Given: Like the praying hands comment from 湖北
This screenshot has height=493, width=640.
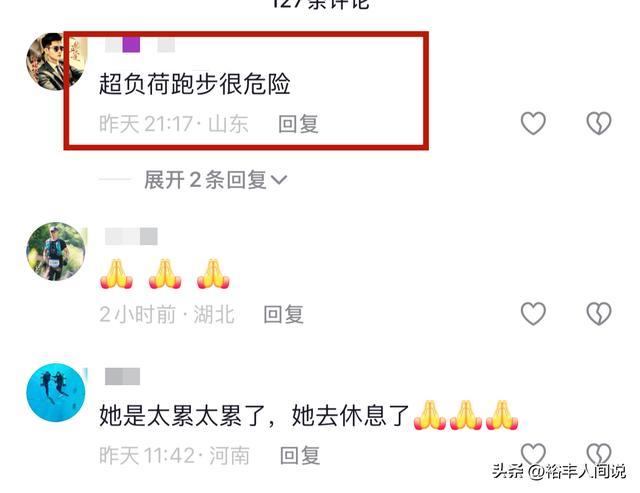Looking at the screenshot, I should click(533, 313).
